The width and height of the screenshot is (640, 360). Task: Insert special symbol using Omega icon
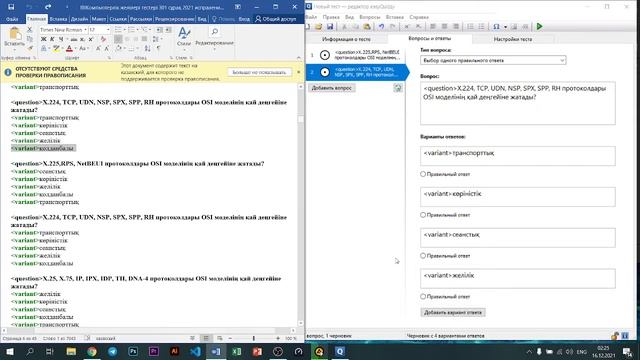tap(496, 27)
